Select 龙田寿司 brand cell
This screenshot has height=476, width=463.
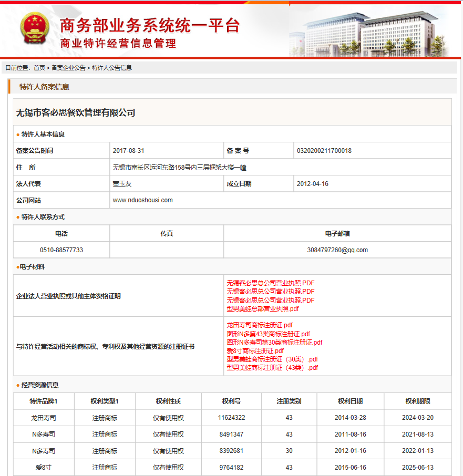[x=44, y=418]
